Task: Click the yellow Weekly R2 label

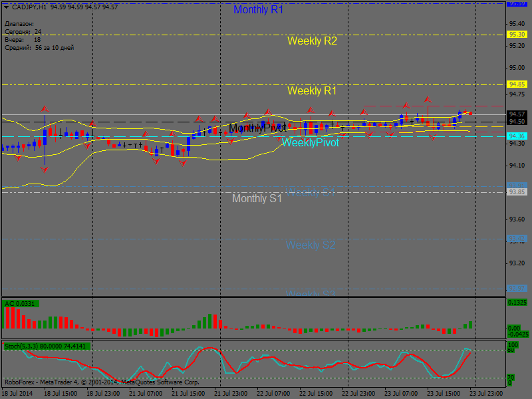Action: [312, 41]
